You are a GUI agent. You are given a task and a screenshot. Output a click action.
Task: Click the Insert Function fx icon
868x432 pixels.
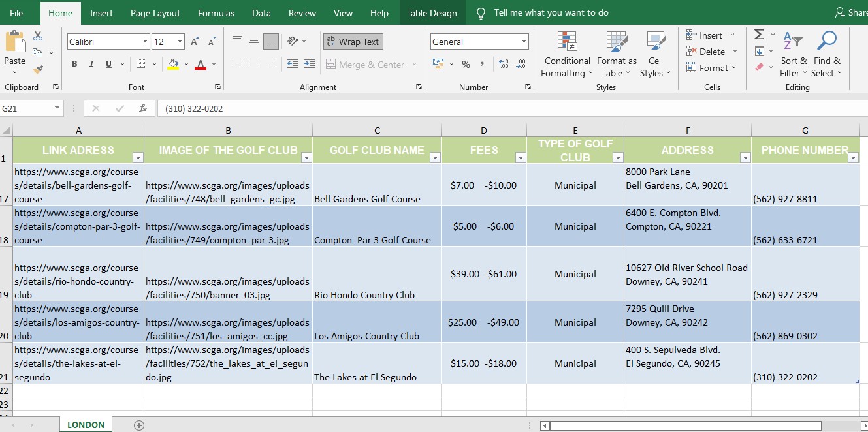pos(142,109)
